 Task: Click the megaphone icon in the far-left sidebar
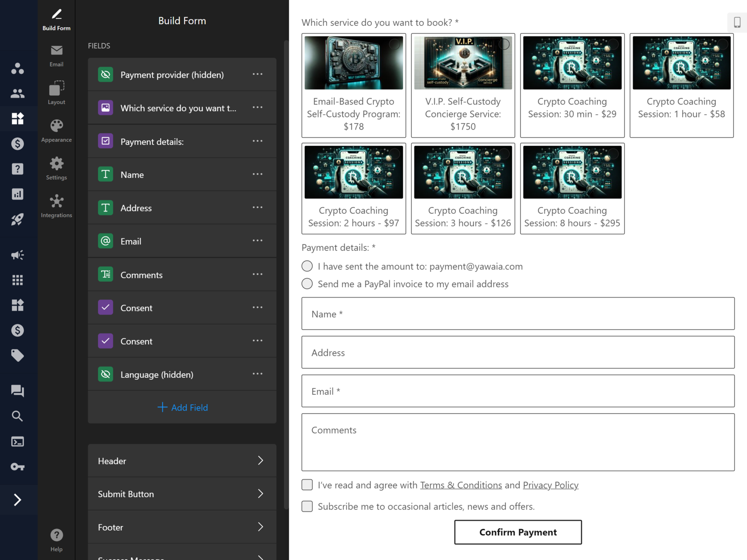coord(18,255)
